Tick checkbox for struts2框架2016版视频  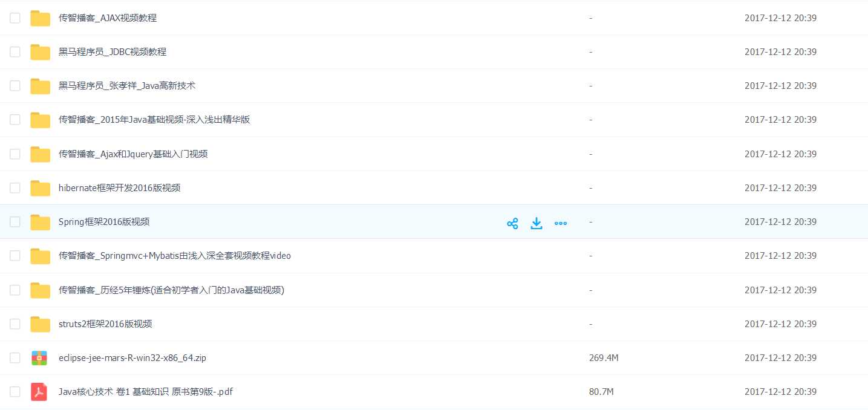click(15, 324)
